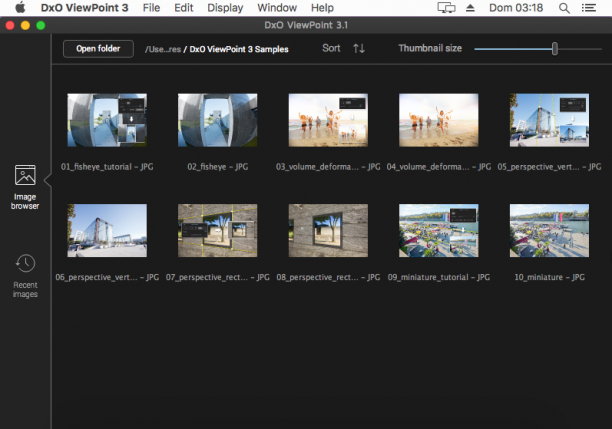This screenshot has height=429, width=612.
Task: Click DxO ViewPoint 3 Samples breadcrumb
Action: pyautogui.click(x=239, y=49)
